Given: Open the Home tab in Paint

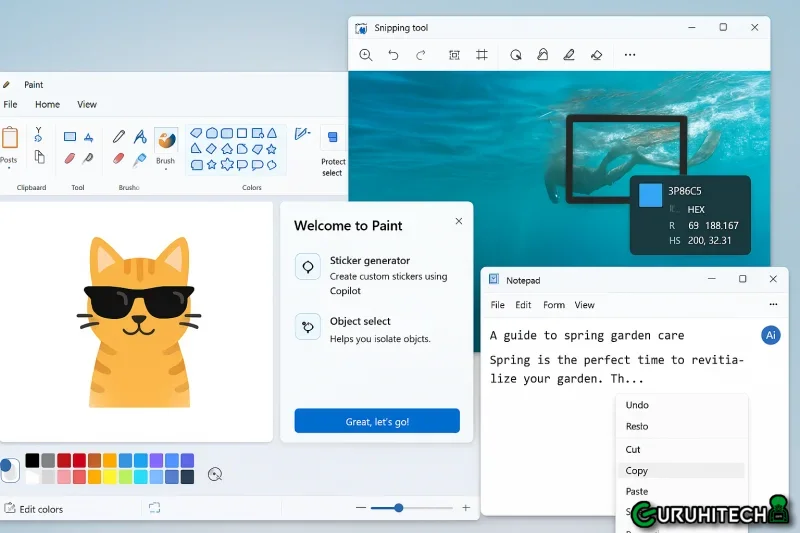Looking at the screenshot, I should pyautogui.click(x=47, y=105).
